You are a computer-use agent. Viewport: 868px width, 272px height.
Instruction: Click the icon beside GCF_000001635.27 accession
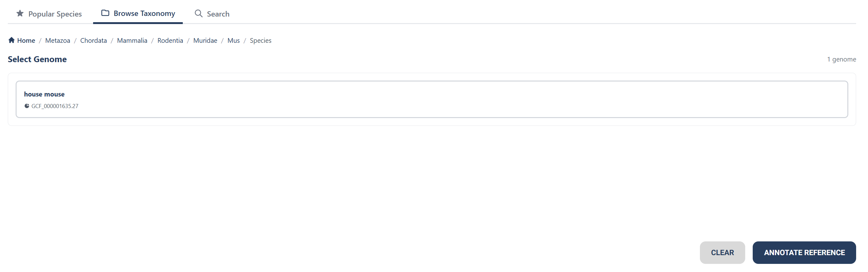pos(27,106)
